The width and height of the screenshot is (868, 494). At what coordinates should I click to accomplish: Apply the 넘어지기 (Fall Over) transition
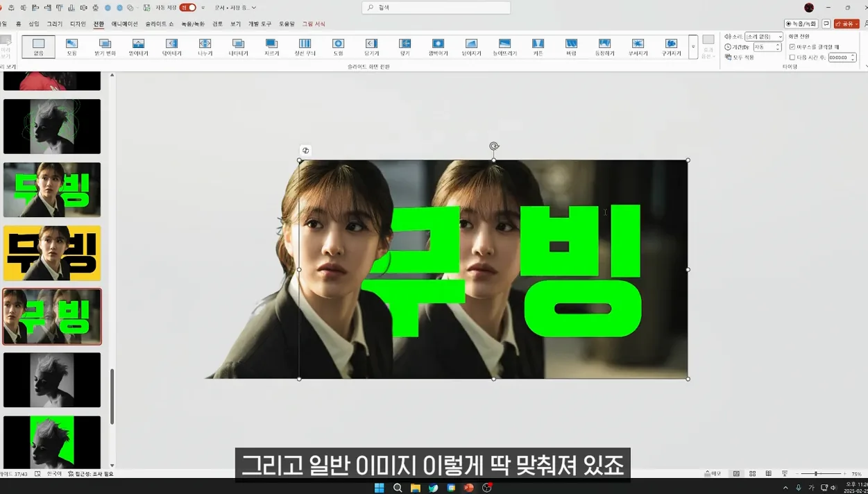point(471,46)
